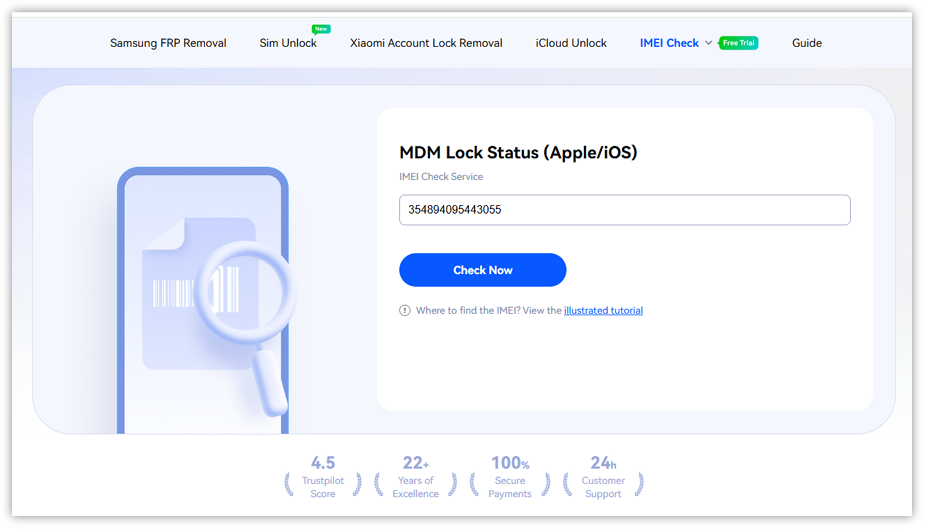Click the Check Now button

[483, 270]
